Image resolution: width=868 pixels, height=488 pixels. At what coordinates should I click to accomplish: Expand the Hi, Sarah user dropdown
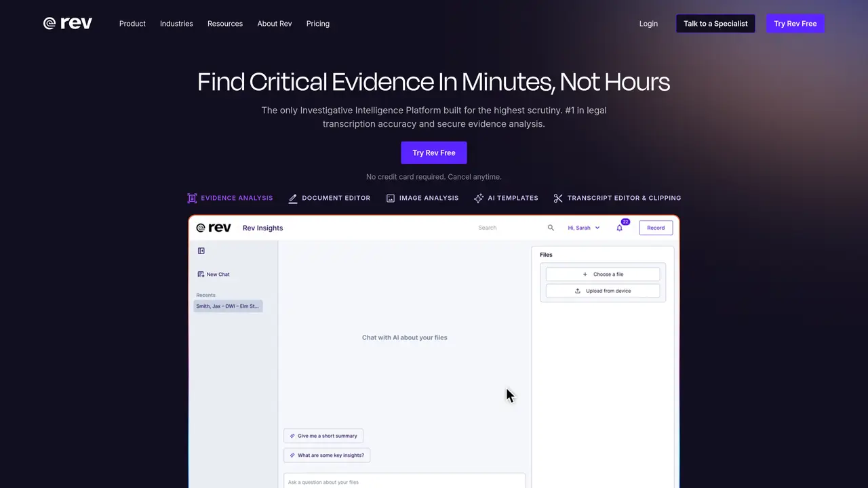[x=584, y=228]
